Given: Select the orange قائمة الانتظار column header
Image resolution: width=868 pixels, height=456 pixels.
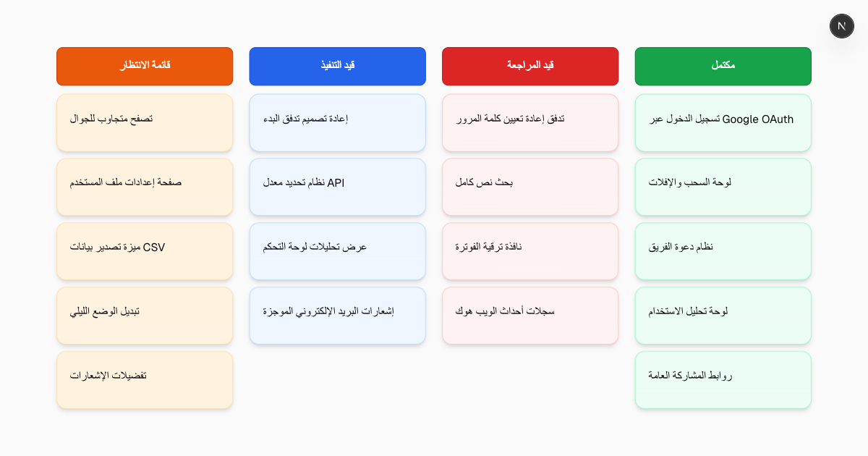Looking at the screenshot, I should 145,66.
